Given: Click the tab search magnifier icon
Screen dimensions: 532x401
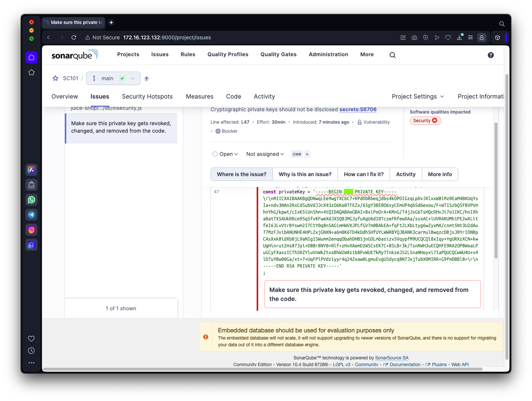Looking at the screenshot, I should [502, 24].
